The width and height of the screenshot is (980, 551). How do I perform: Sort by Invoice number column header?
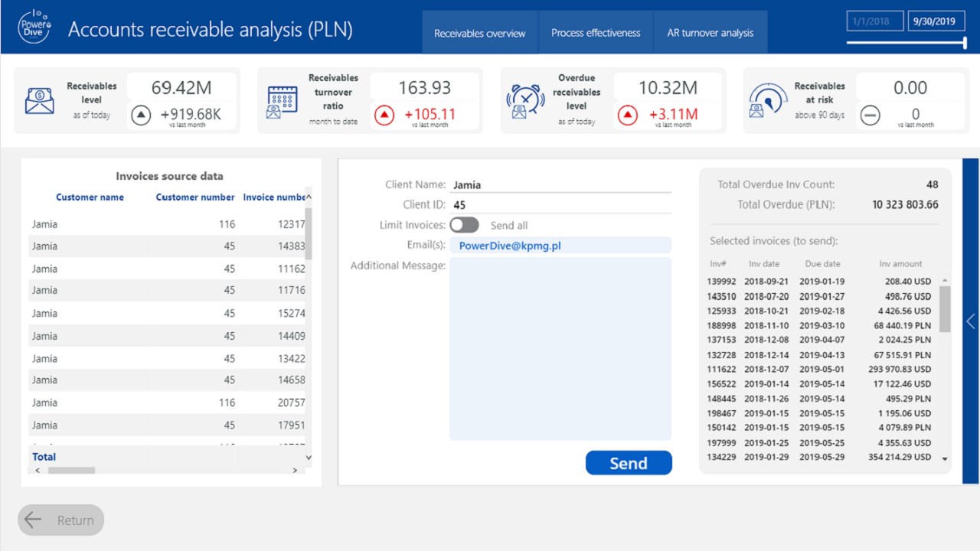click(274, 197)
